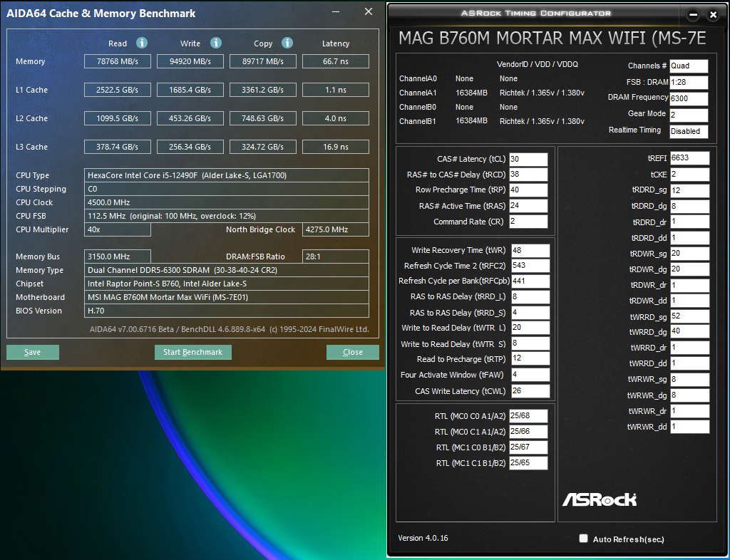730x560 pixels.
Task: Click Memory Latency value 66.7 ns
Action: 336,61
